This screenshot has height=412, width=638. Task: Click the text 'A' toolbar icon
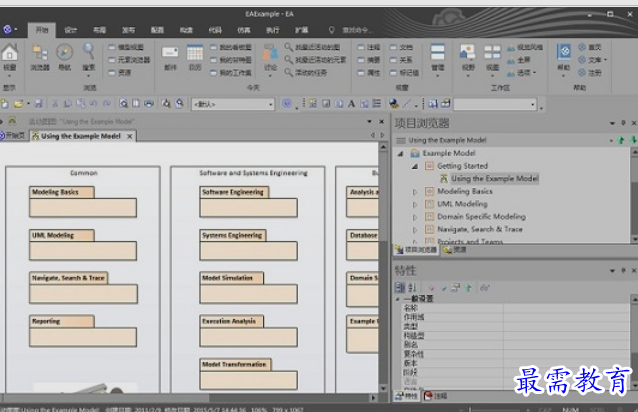point(351,104)
